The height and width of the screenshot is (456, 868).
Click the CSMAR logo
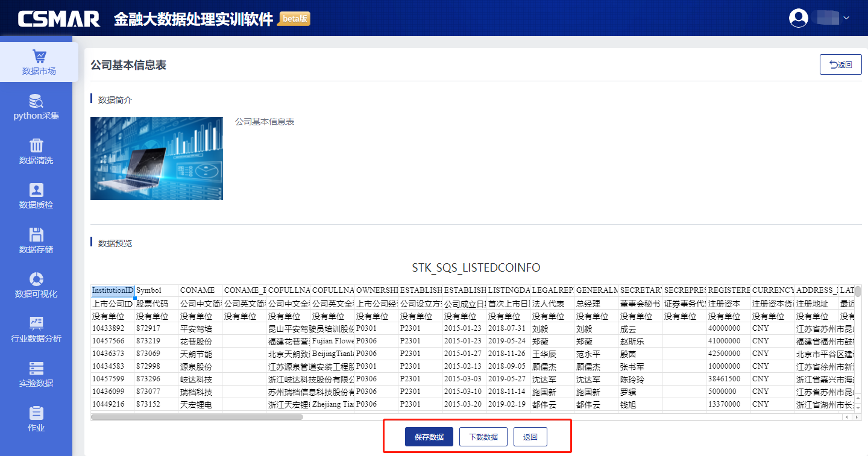tap(59, 19)
